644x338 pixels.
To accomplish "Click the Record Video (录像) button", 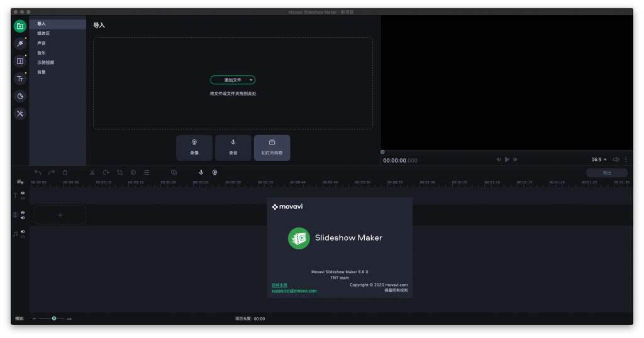I will 194,148.
